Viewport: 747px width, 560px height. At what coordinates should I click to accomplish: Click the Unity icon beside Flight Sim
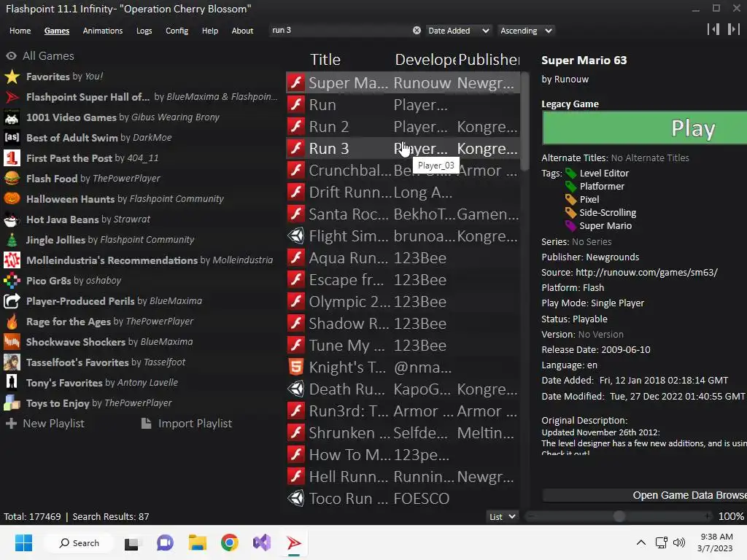pos(296,236)
